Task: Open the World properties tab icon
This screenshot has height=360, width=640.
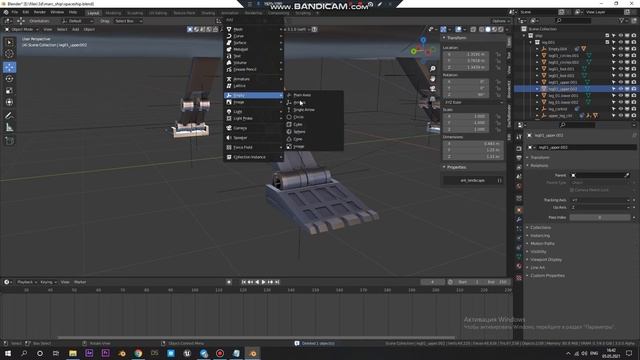Action: click(519, 187)
